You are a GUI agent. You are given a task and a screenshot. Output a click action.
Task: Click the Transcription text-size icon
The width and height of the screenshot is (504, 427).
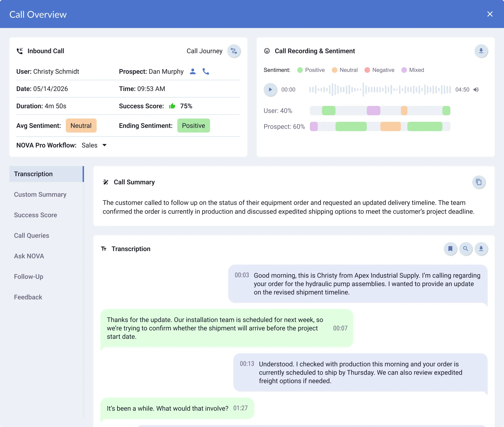pos(104,248)
